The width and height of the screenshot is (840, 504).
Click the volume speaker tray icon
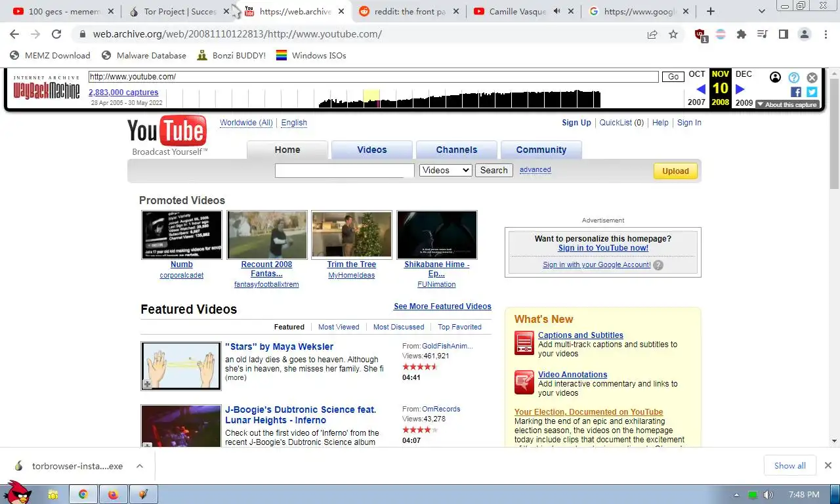[768, 495]
